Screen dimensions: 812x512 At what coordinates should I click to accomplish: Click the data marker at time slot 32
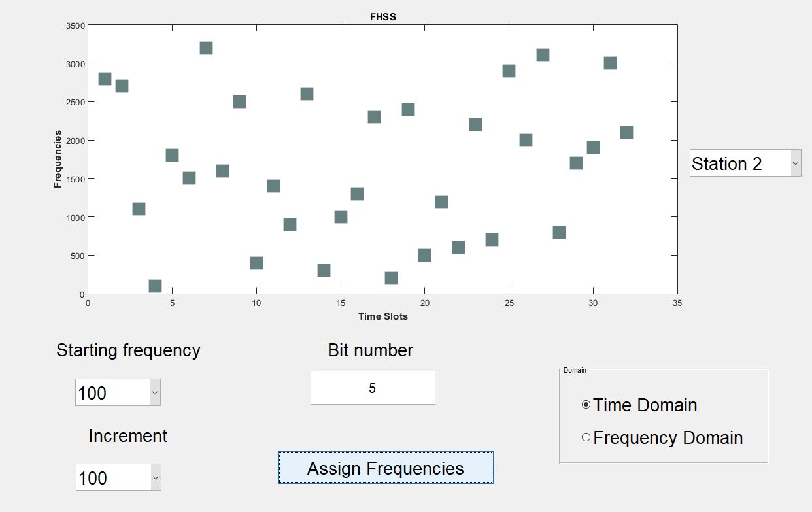click(626, 132)
